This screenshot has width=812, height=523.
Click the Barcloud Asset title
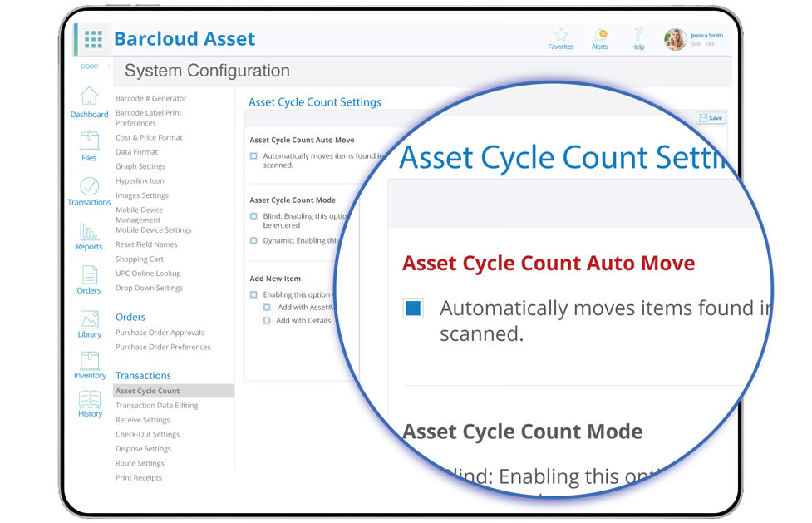[x=185, y=39]
